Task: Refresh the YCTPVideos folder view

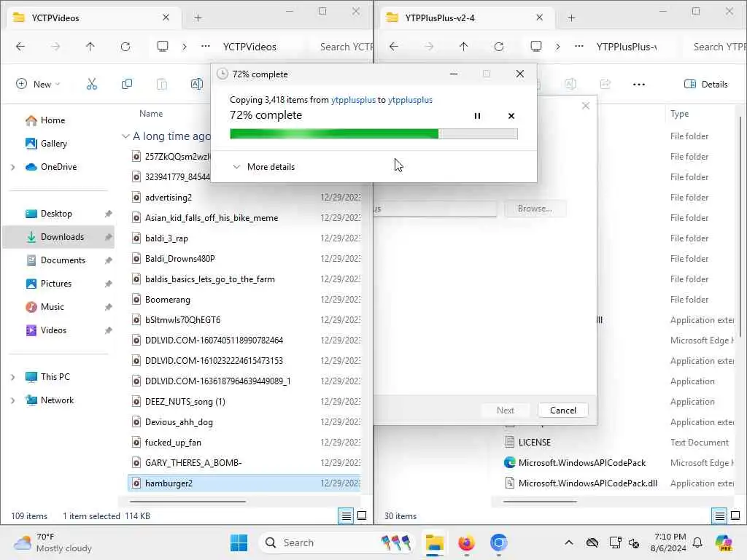Action: click(125, 46)
